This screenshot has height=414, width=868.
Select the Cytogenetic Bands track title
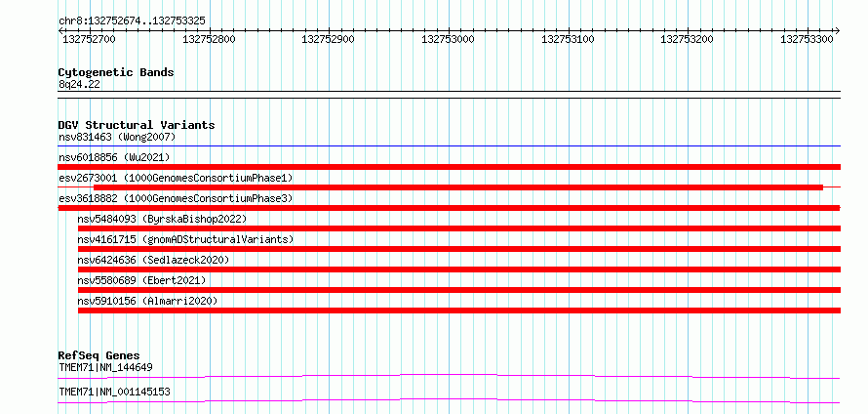[x=116, y=72]
